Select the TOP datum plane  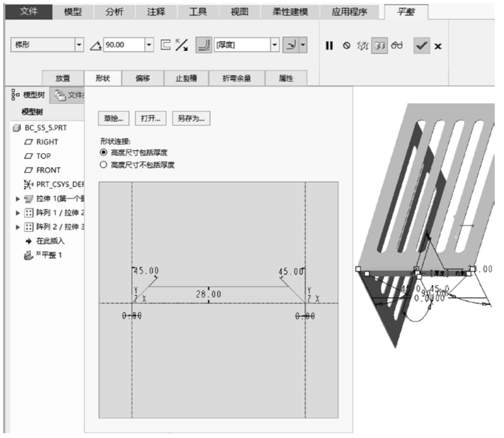point(38,156)
